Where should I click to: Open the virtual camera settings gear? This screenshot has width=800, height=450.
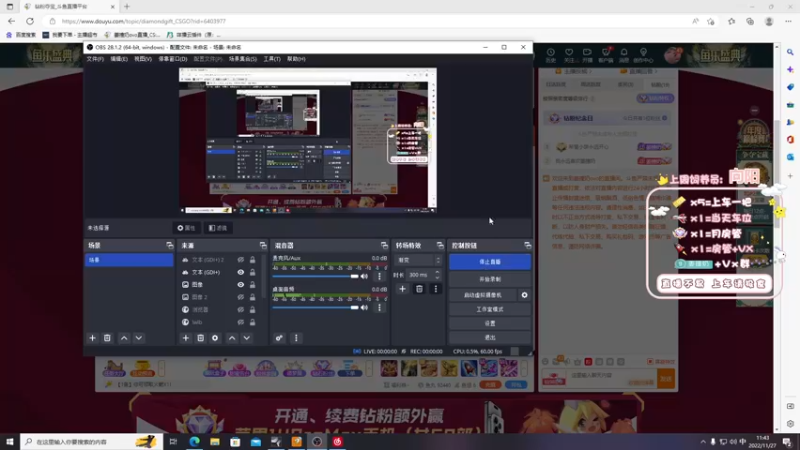click(524, 295)
